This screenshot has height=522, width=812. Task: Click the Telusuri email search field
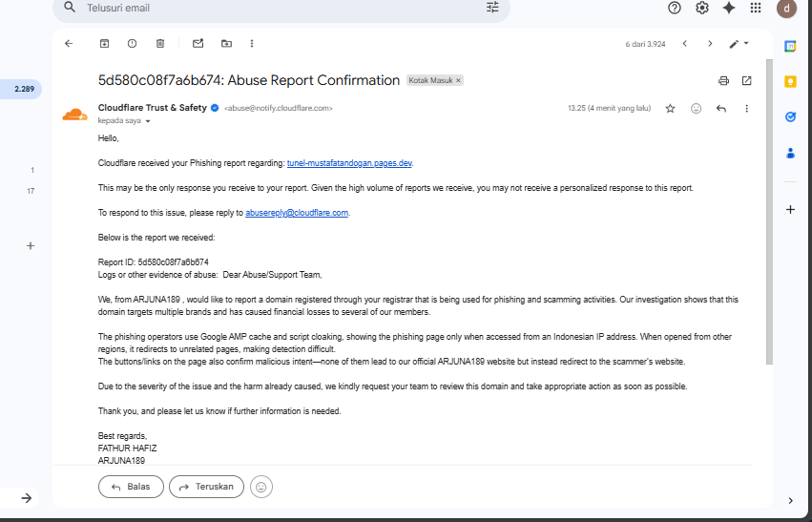282,8
